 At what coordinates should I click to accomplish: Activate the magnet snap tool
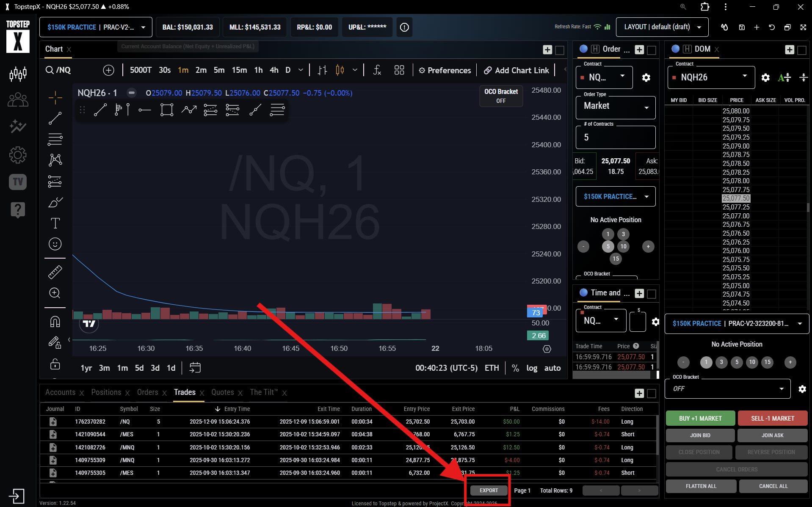55,322
